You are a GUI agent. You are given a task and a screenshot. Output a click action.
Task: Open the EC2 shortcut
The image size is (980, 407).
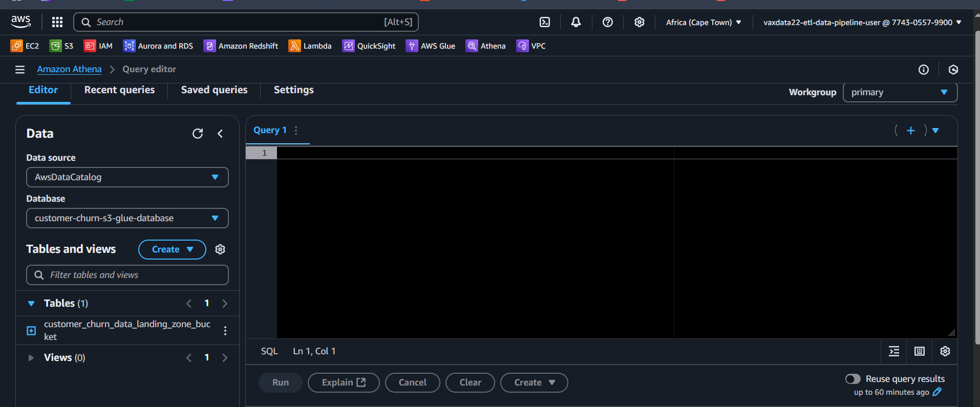point(25,46)
